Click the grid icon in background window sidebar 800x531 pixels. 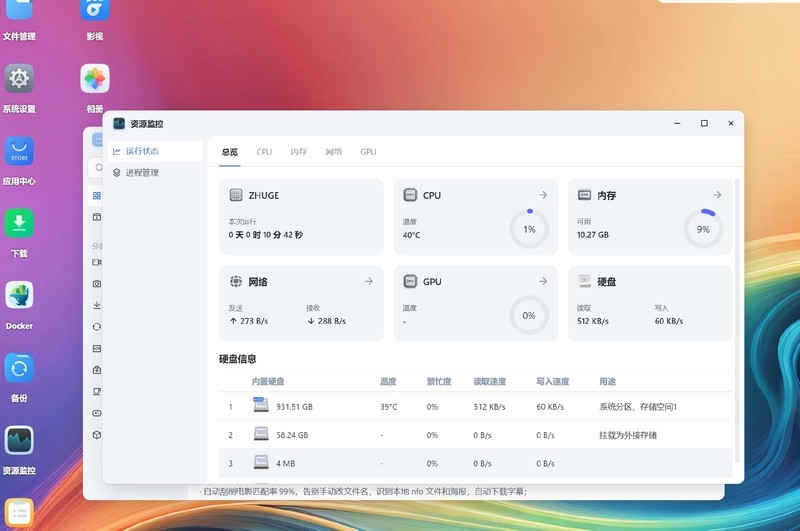click(x=96, y=195)
